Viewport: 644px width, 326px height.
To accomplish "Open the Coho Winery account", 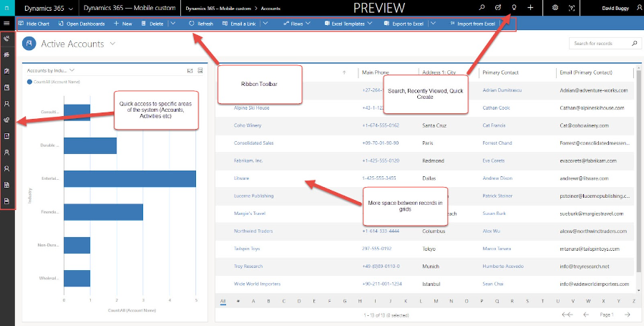I will [x=248, y=125].
